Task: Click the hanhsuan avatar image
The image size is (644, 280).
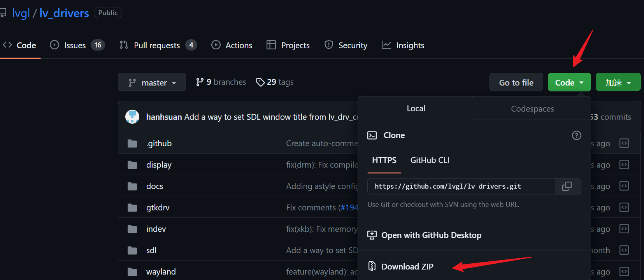Action: 132,117
